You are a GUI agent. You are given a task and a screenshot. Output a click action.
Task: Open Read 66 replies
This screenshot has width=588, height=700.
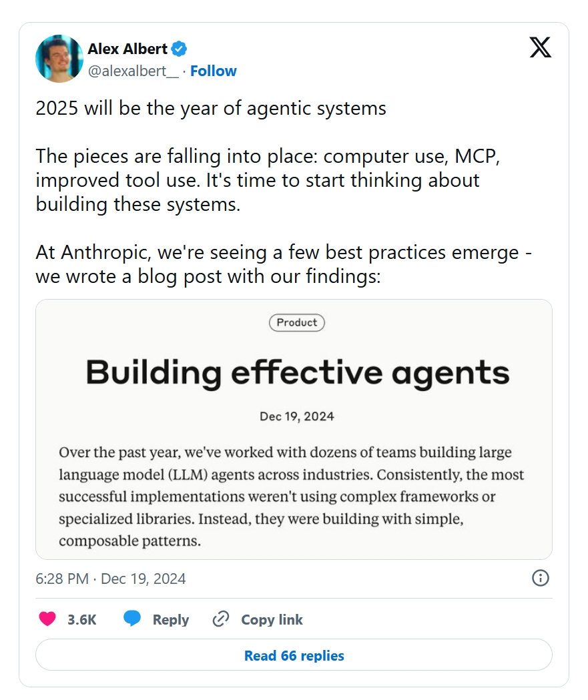[294, 655]
